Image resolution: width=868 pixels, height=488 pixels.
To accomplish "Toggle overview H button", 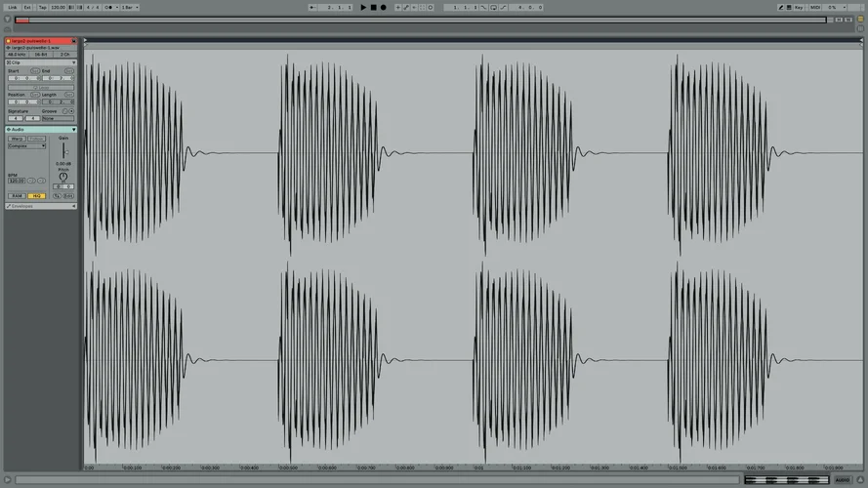I will pos(840,20).
